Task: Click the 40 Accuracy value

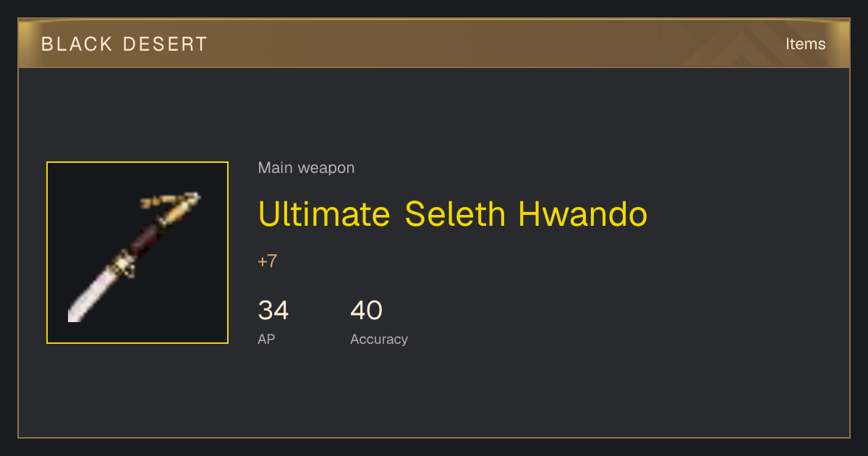Action: pos(366,311)
